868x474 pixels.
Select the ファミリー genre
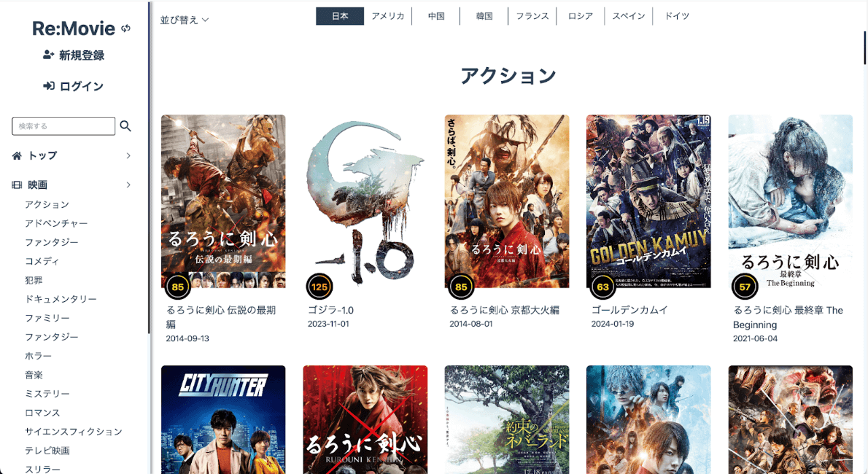(47, 318)
